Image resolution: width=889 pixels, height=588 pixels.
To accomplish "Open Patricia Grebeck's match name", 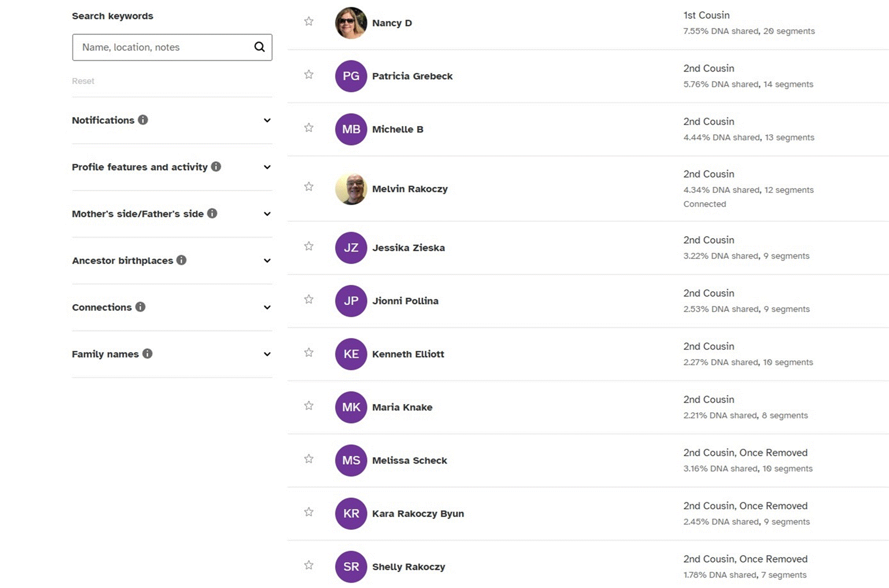I will 412,76.
